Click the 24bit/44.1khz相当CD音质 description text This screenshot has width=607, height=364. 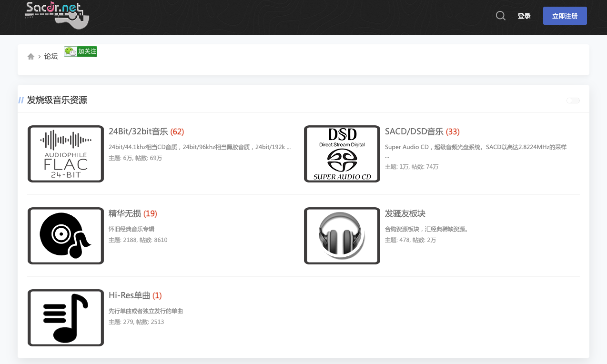click(x=200, y=147)
